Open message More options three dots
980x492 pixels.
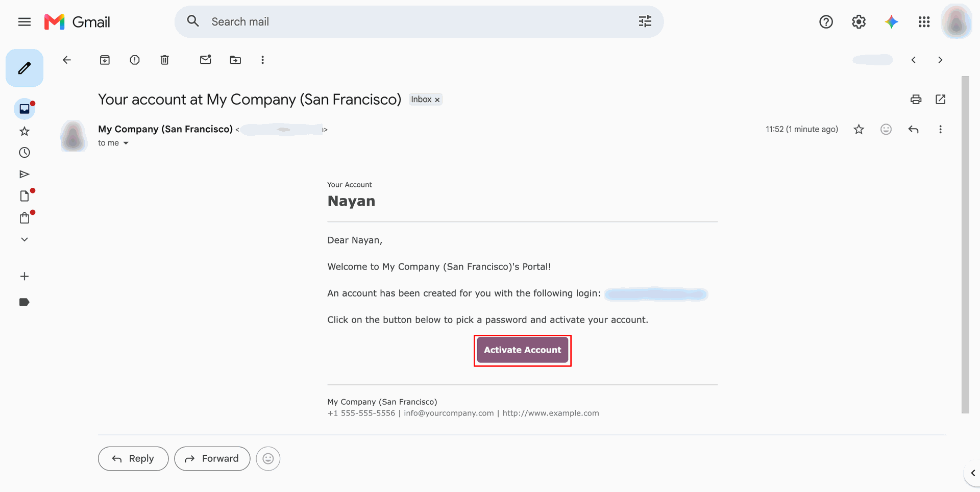[941, 130]
